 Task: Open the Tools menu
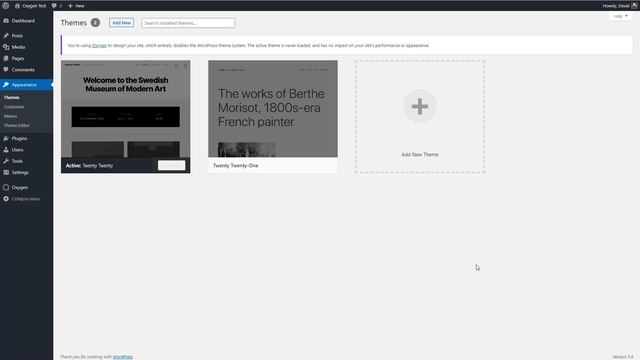click(x=17, y=161)
